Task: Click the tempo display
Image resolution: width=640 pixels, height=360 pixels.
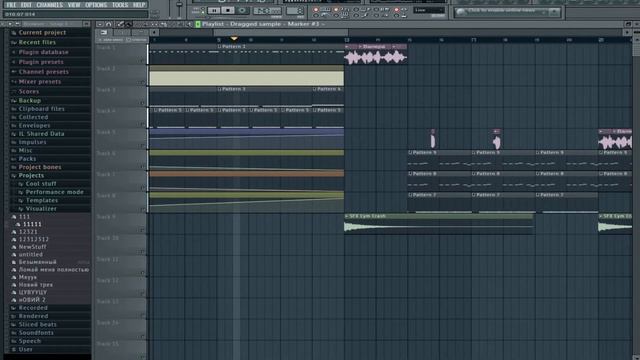Action: click(268, 11)
